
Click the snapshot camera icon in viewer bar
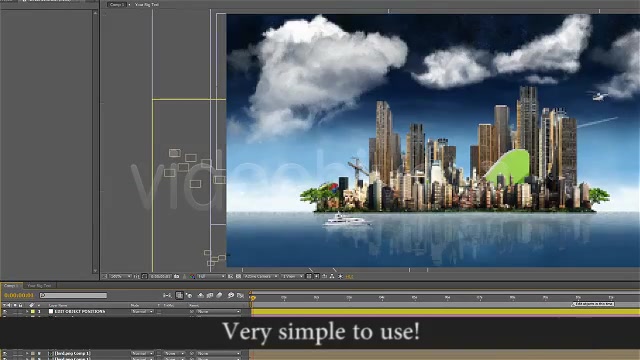tap(176, 276)
